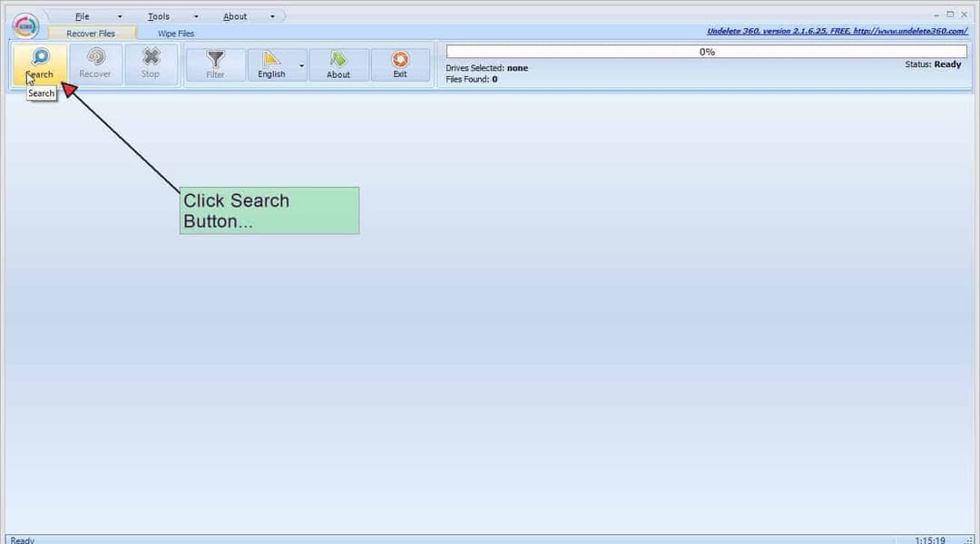Expand the language dropdown arrow

pos(302,65)
